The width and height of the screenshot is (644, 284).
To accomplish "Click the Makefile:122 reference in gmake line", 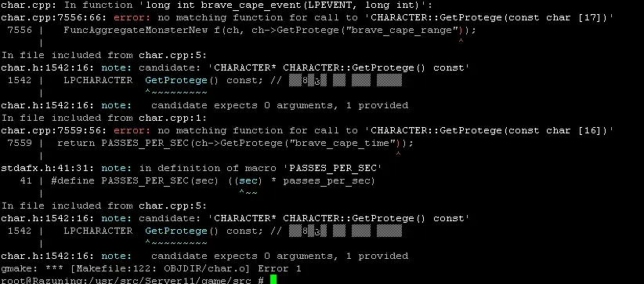I will (101, 269).
